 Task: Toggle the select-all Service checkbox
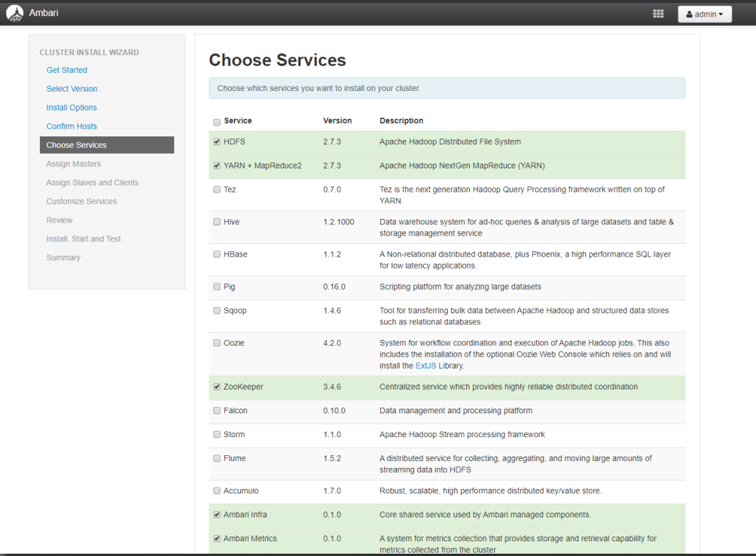[x=217, y=122]
